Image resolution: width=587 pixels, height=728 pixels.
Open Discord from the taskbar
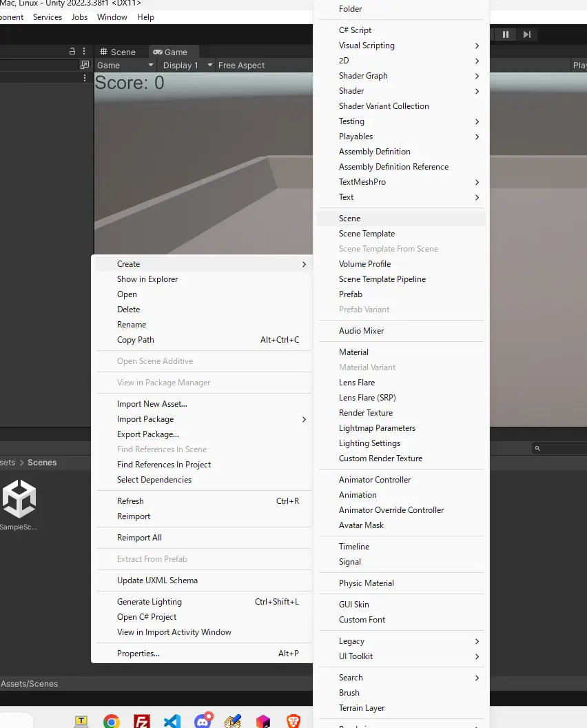203,721
